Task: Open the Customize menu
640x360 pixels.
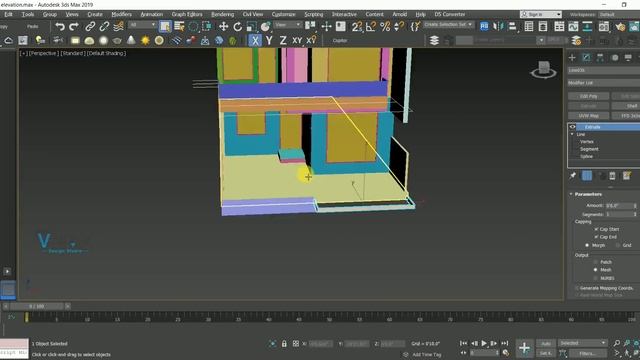Action: 283,14
